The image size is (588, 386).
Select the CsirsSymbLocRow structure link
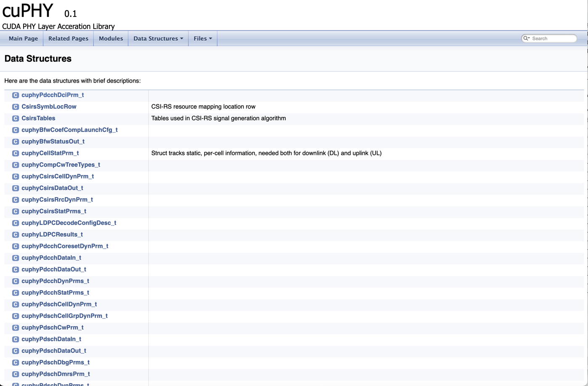pos(49,106)
